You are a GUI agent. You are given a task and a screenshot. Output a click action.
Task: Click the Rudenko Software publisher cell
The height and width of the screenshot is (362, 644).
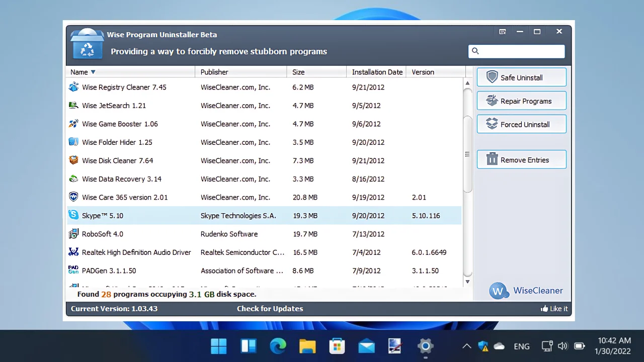tap(229, 234)
